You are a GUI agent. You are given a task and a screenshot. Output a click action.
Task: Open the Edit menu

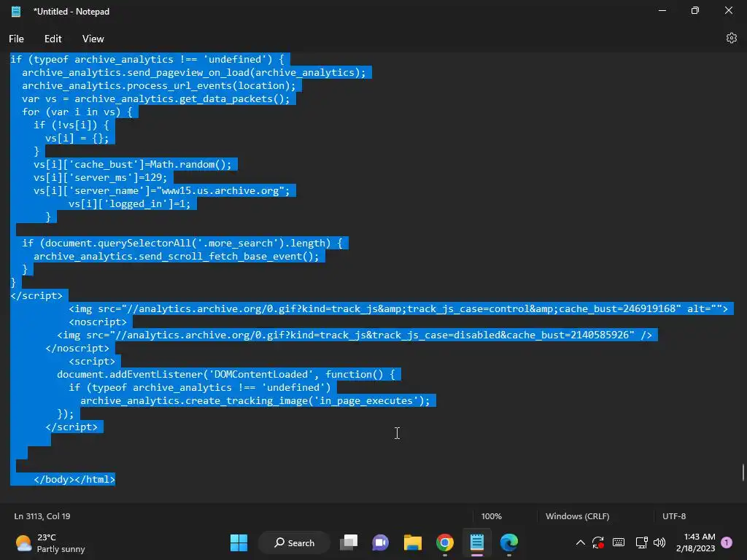53,39
